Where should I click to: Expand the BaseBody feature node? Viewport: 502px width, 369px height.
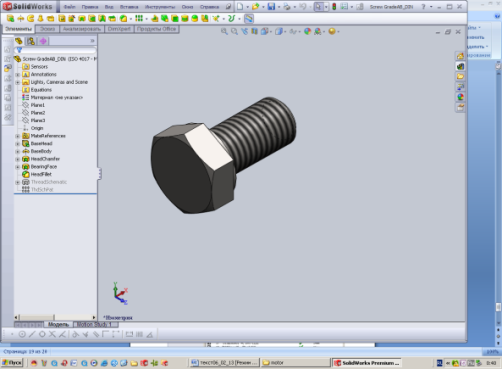click(x=18, y=151)
